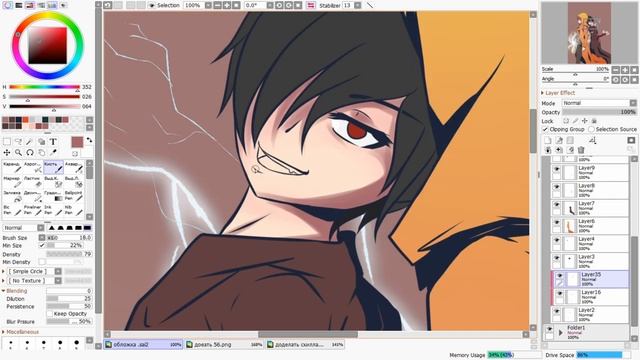This screenshot has height=360, width=640.
Task: Choose the Заливка bucket fill tool
Action: [x=12, y=196]
